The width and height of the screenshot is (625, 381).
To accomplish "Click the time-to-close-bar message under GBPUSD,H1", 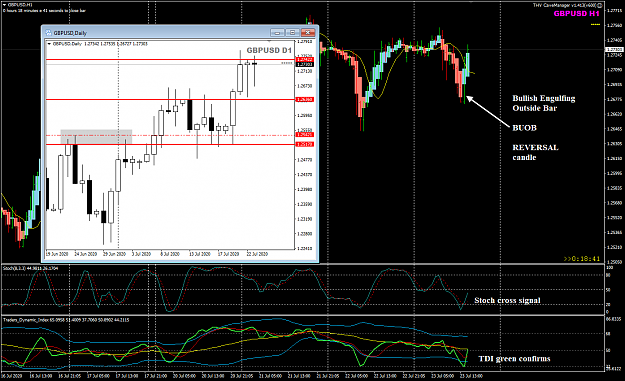I will coord(44,10).
